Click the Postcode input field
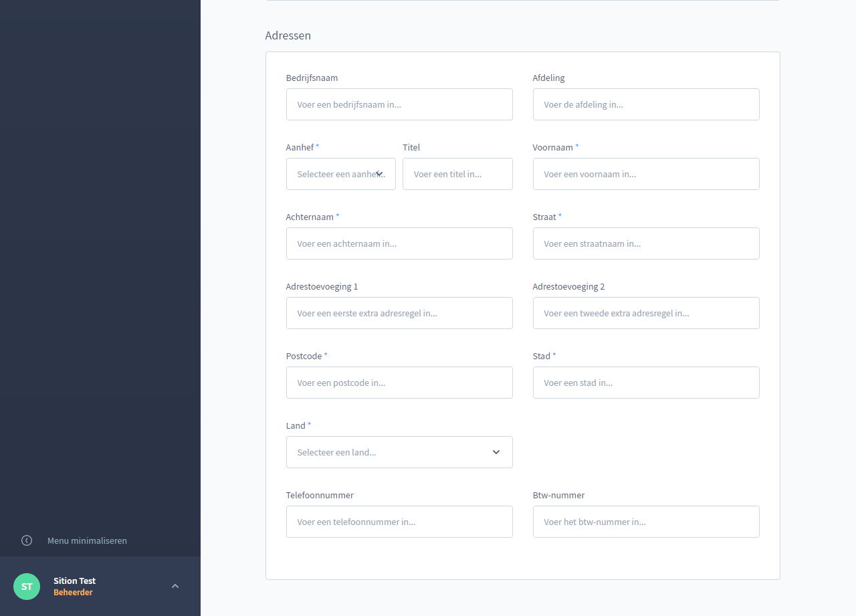This screenshot has width=856, height=616. 399,383
